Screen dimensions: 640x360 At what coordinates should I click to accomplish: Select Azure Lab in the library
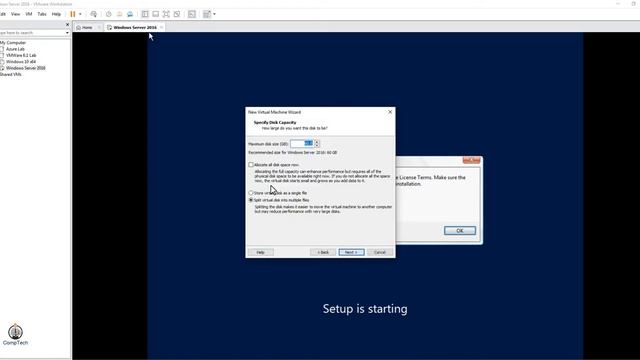pyautogui.click(x=15, y=49)
